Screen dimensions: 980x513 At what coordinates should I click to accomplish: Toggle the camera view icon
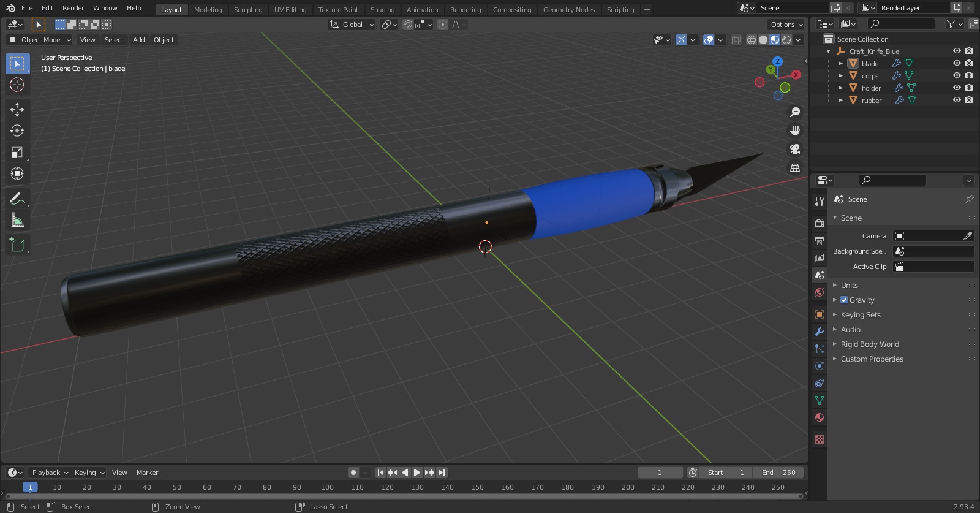[x=795, y=149]
